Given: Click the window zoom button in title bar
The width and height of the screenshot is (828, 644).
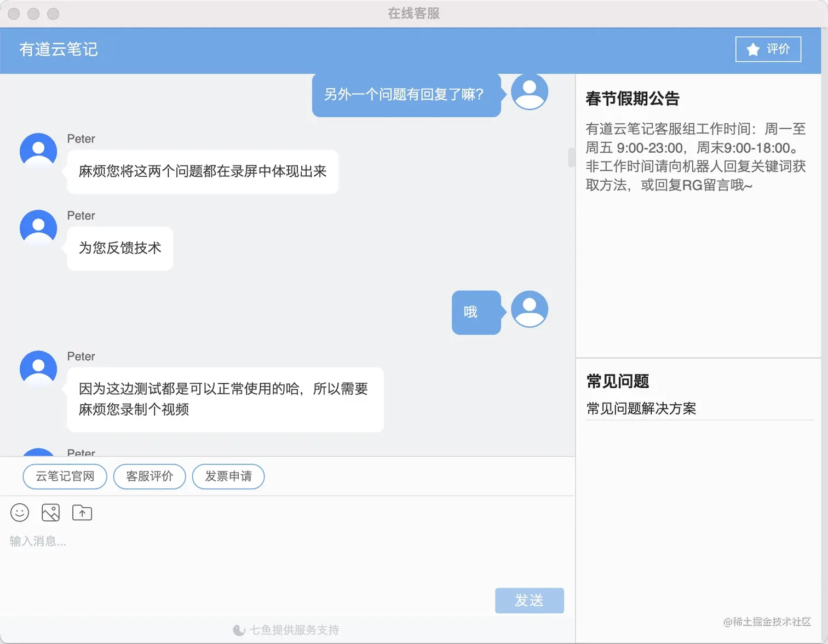Looking at the screenshot, I should coord(53,14).
